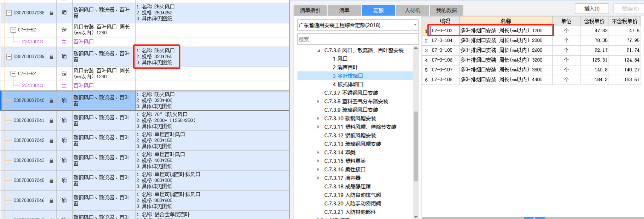Click the 单位 column header
The image size is (644, 219).
pos(566,21)
